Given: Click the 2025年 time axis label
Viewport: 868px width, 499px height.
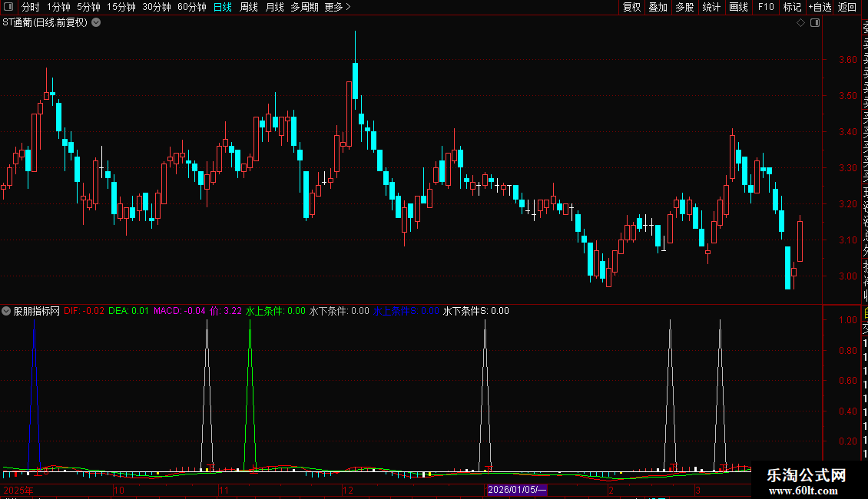Looking at the screenshot, I should click(18, 490).
